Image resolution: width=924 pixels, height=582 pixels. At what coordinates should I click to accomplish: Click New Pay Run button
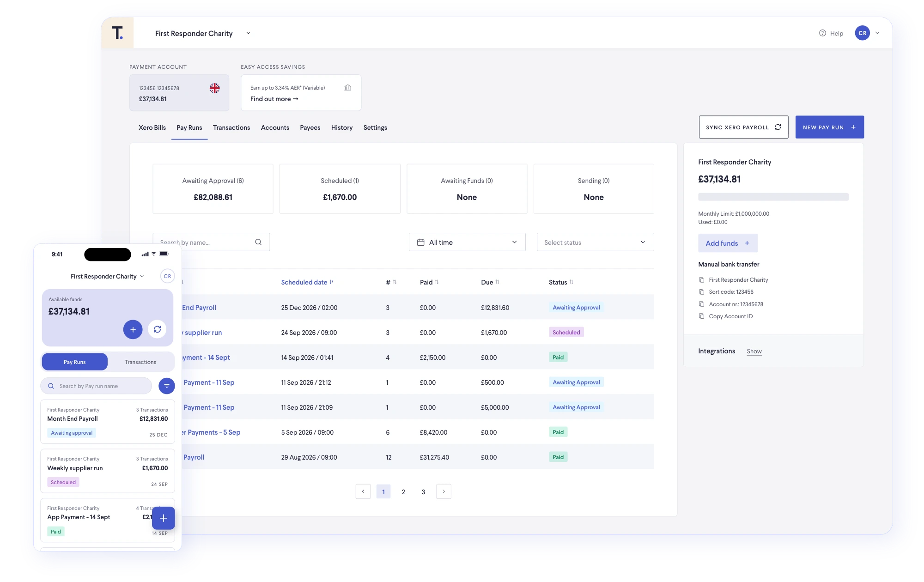tap(829, 127)
